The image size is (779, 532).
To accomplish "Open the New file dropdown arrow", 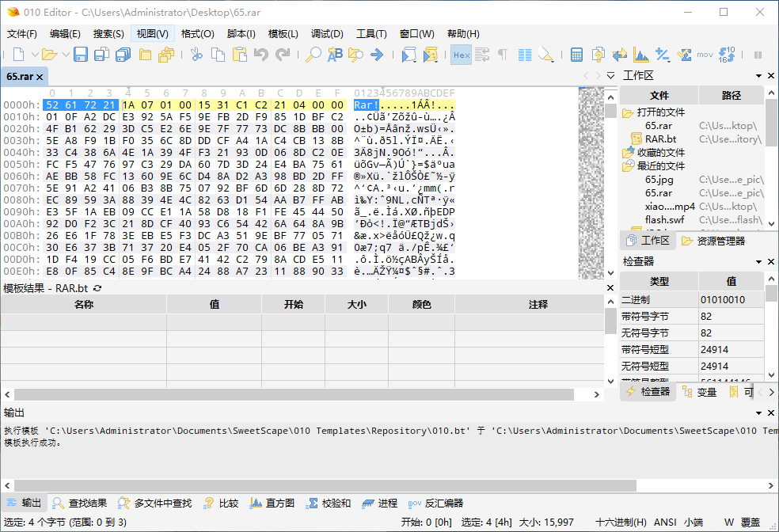I will [35, 54].
